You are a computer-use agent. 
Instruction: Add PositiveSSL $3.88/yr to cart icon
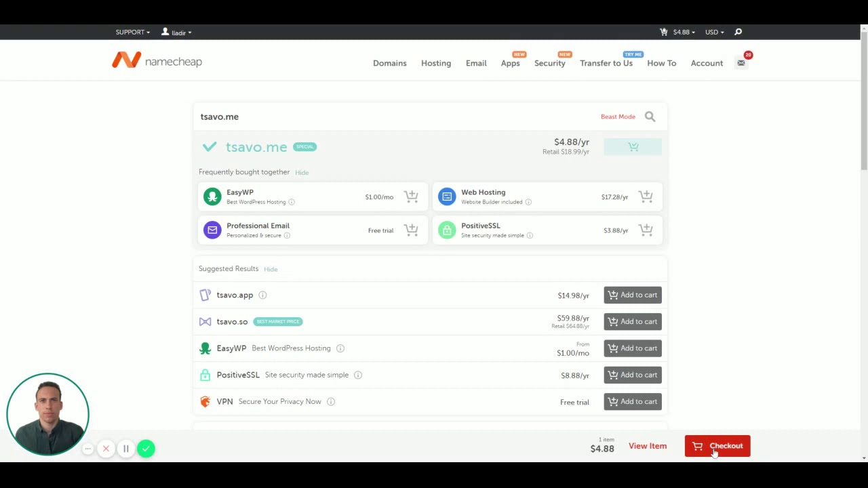pyautogui.click(x=646, y=230)
